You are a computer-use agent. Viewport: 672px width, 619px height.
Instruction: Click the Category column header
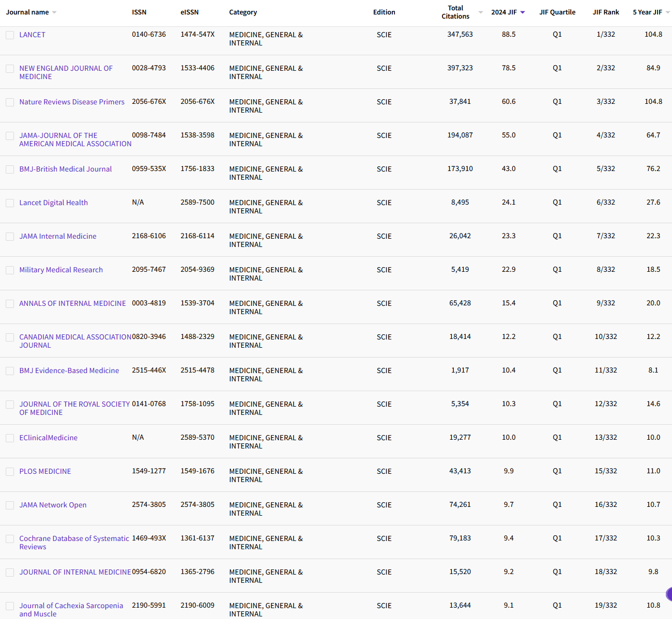[x=243, y=12]
